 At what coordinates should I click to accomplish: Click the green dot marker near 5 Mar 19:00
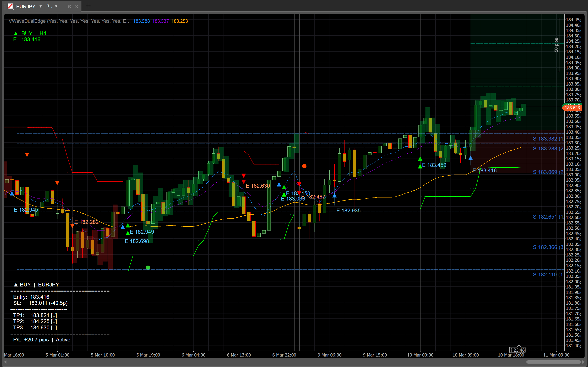pyautogui.click(x=148, y=268)
